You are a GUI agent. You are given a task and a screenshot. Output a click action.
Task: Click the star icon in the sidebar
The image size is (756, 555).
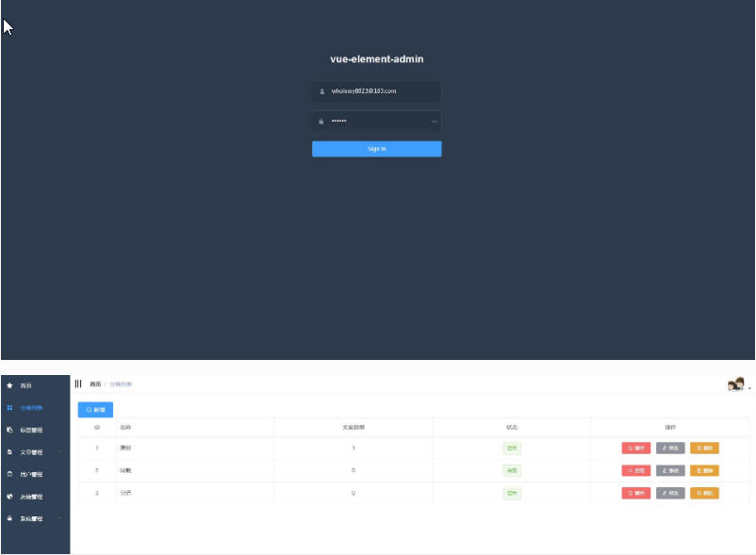click(x=9, y=385)
